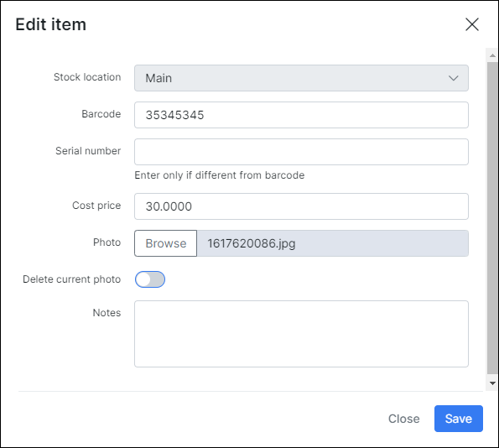Click the chevron arrow in Stock location
Screen dimensions: 499x448
[453, 78]
